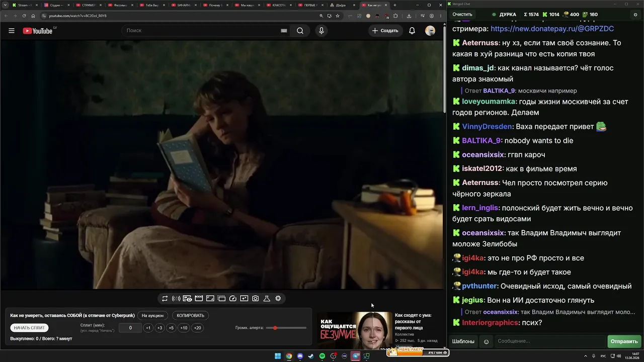Open the donatepay.ru link in chat
This screenshot has width=644, height=362.
click(x=552, y=29)
